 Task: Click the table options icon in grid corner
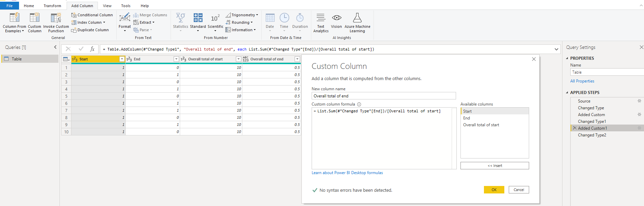66,59
